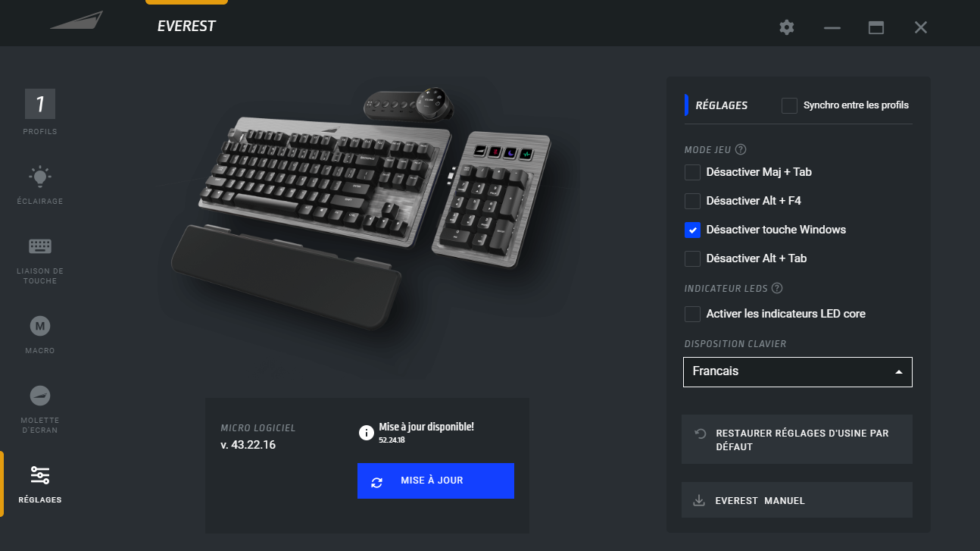The width and height of the screenshot is (980, 551).
Task: Uncheck Désactiver touche Windows
Action: tap(692, 230)
